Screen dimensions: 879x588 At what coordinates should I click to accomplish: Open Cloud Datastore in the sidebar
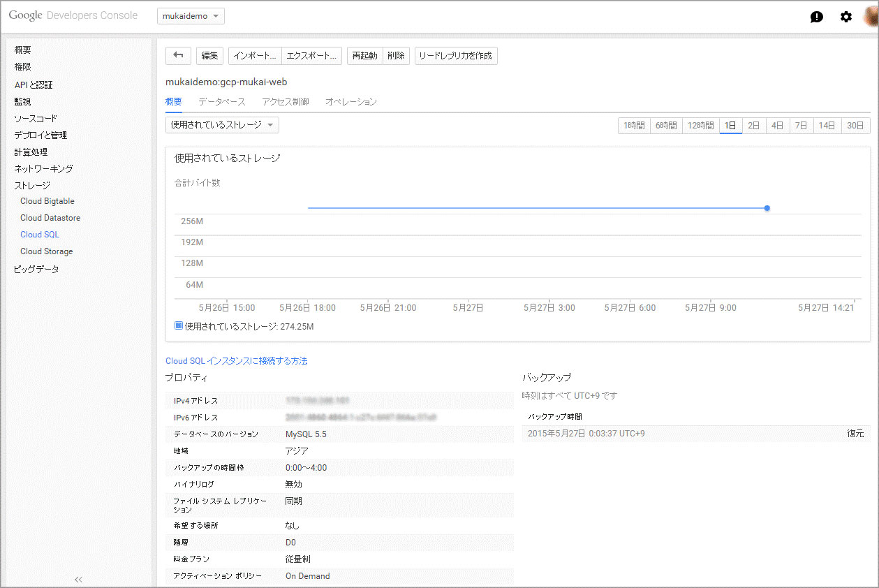click(x=50, y=218)
